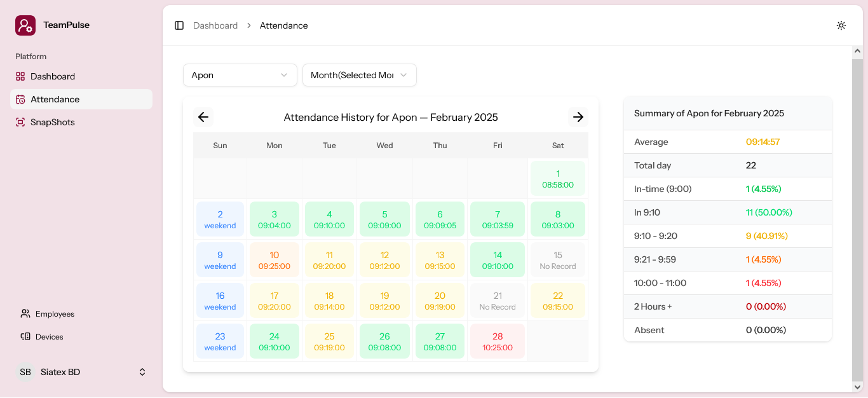This screenshot has width=868, height=398.
Task: Click the SB avatar badge
Action: click(25, 372)
